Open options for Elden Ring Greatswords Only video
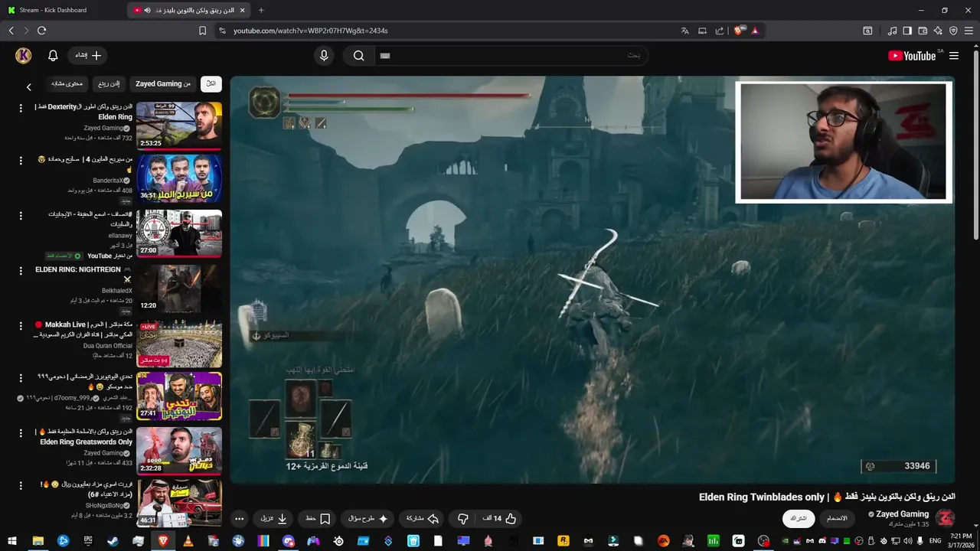 point(21,432)
